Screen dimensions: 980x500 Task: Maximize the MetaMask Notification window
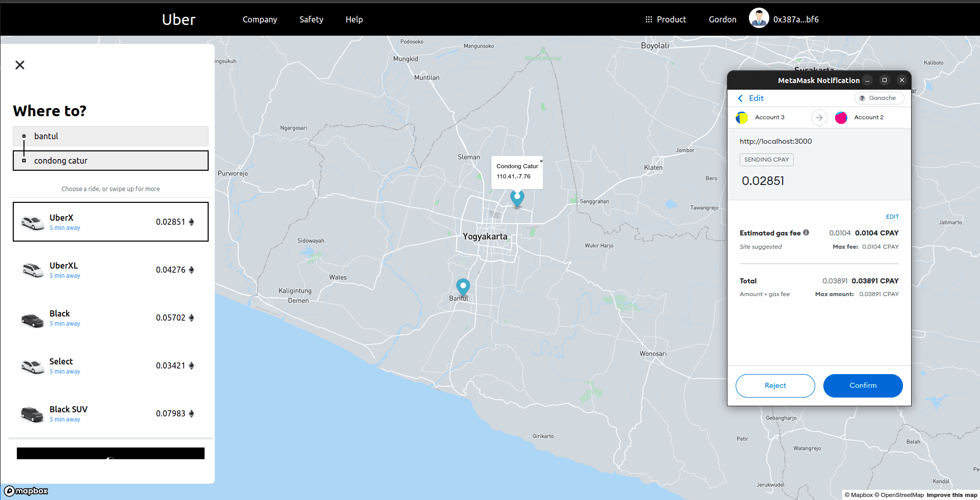(x=885, y=80)
